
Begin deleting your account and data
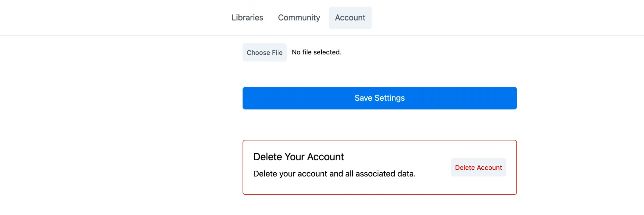point(478,167)
